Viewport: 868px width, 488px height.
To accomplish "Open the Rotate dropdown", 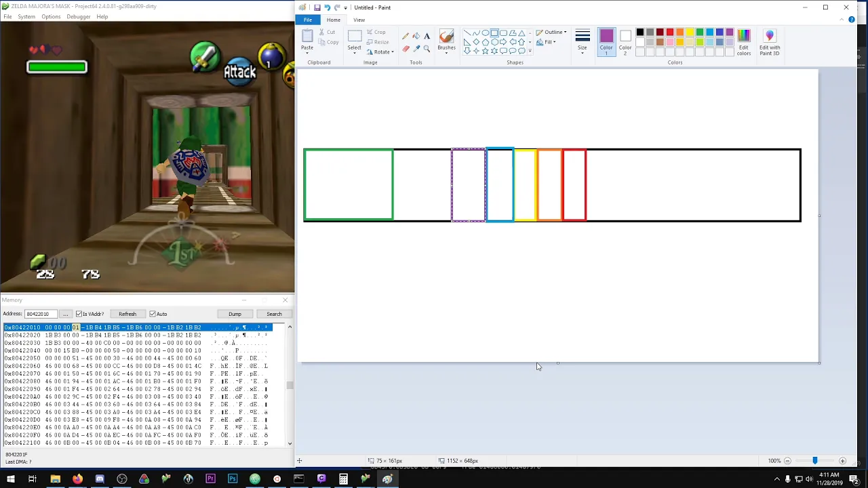I will 380,52.
